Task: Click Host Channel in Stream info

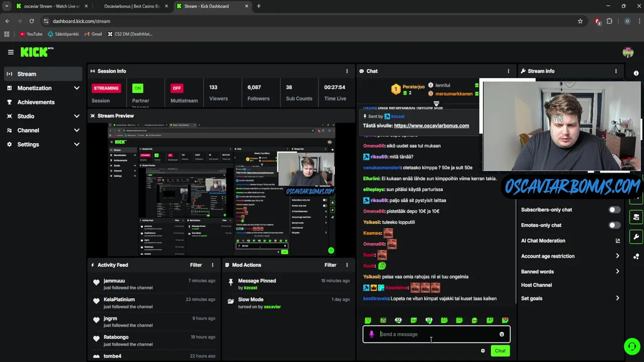Action: [536, 285]
